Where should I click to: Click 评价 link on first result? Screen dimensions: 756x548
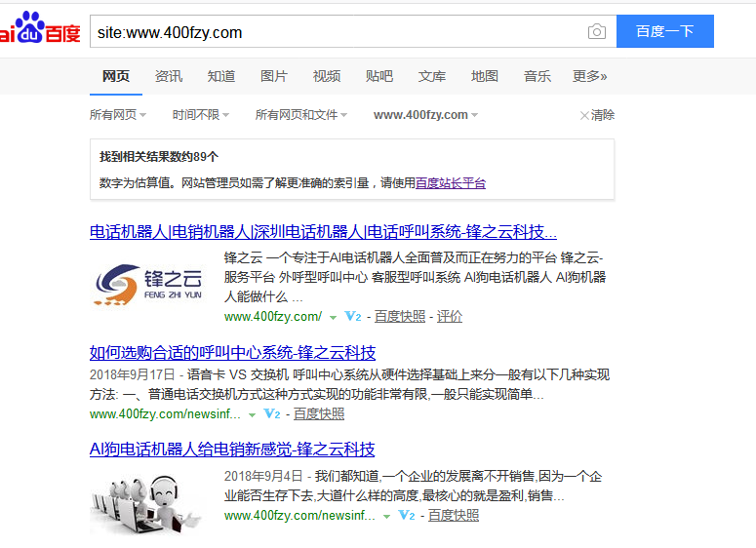pyautogui.click(x=450, y=317)
